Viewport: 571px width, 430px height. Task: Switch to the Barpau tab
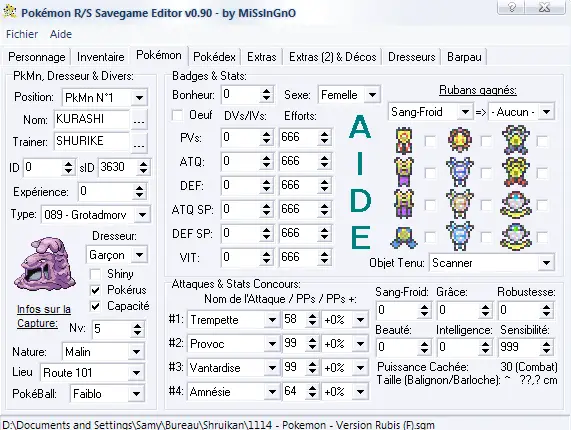tap(464, 57)
